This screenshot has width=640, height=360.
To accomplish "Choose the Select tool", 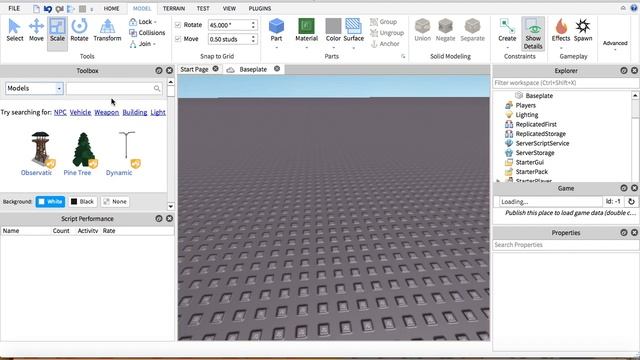I will point(15,30).
